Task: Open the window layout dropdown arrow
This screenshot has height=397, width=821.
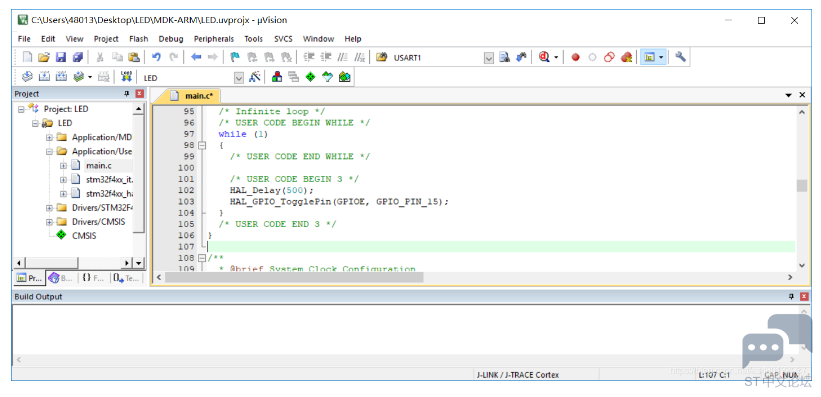Action: tap(661, 57)
